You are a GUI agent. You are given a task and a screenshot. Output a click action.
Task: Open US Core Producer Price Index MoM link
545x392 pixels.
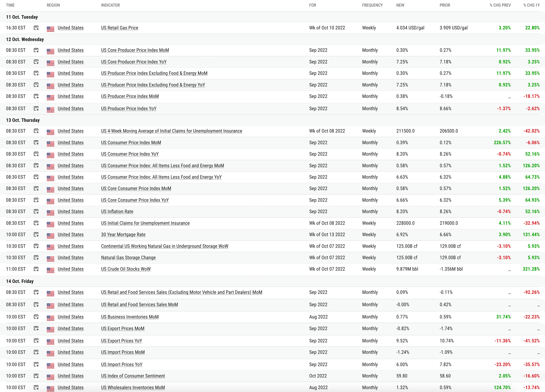point(135,50)
